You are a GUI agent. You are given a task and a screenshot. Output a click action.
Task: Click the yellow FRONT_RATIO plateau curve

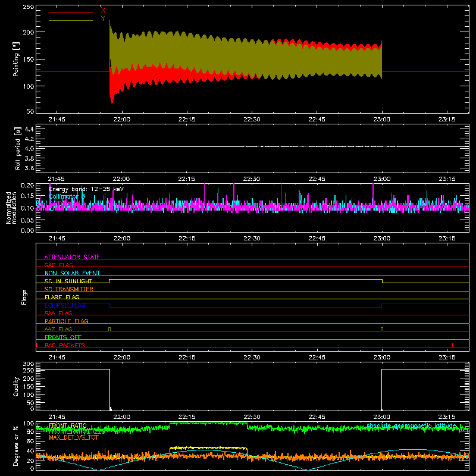click(x=208, y=448)
